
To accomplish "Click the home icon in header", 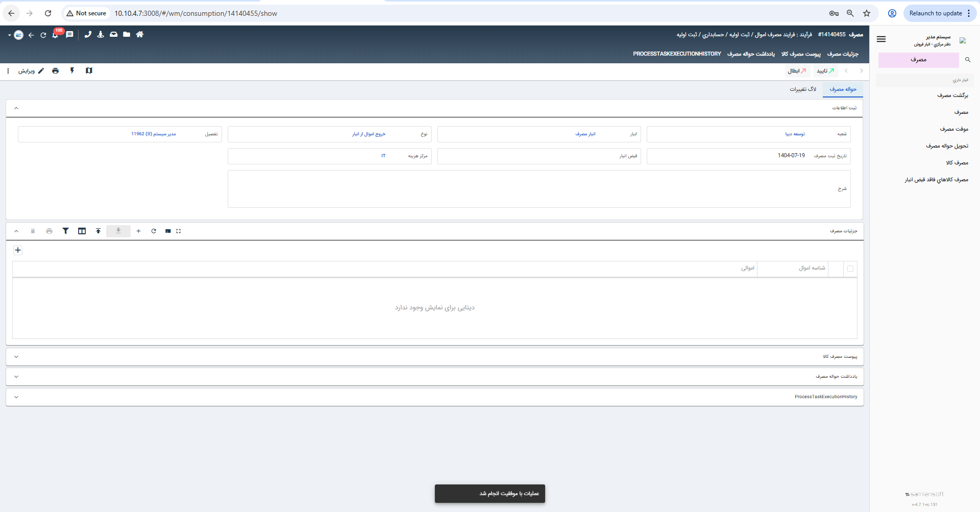I will (139, 35).
